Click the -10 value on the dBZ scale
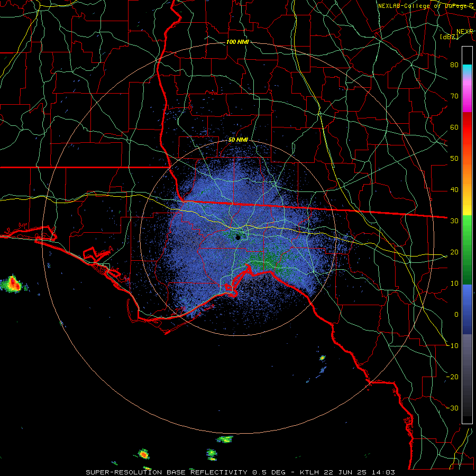 pyautogui.click(x=453, y=346)
